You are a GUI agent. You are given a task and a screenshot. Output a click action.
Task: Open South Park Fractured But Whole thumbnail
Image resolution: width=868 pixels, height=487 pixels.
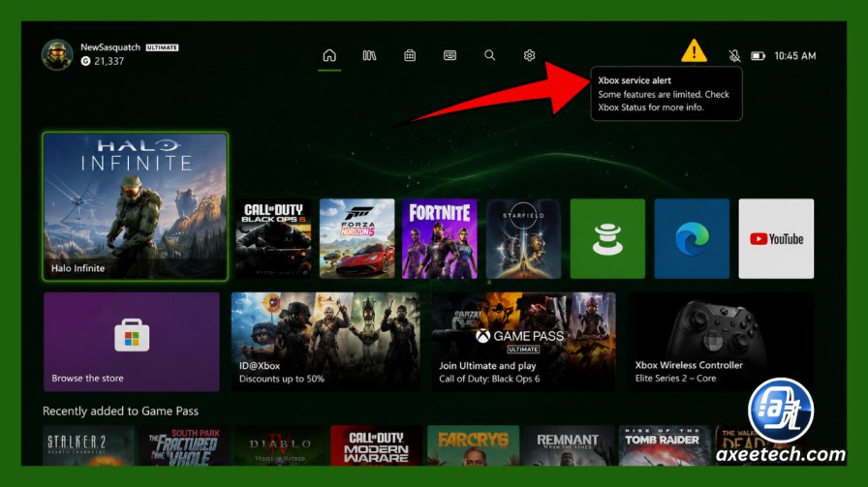pyautogui.click(x=184, y=445)
